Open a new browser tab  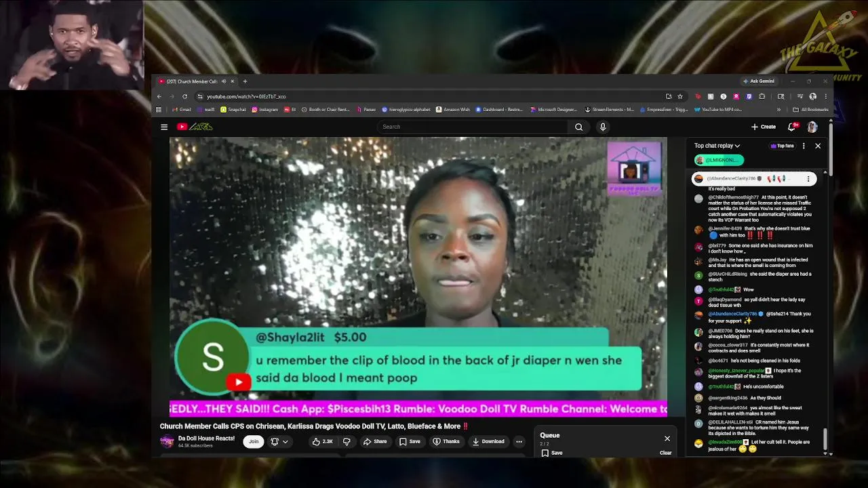click(245, 81)
